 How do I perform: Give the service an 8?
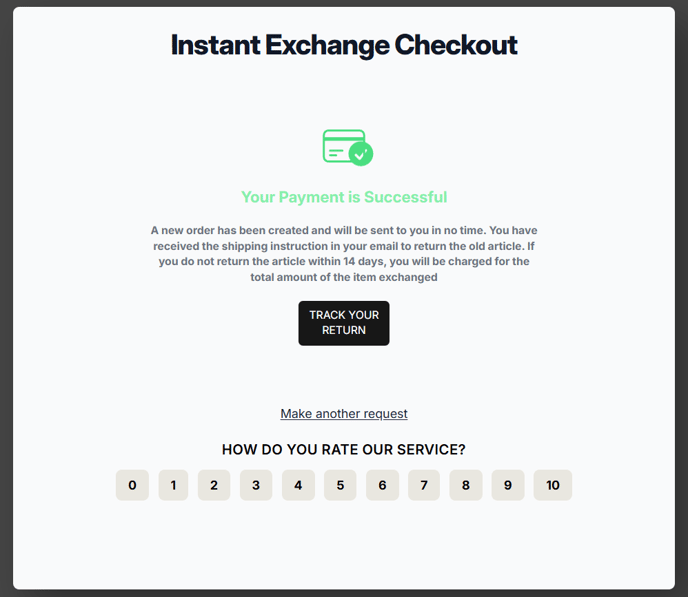pyautogui.click(x=466, y=485)
